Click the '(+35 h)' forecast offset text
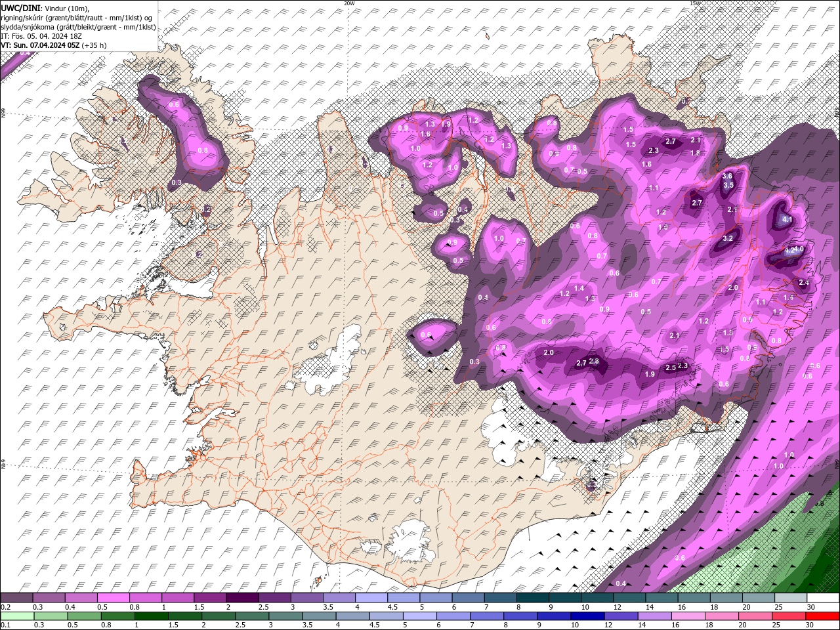This screenshot has height=630, width=840. pos(94,45)
